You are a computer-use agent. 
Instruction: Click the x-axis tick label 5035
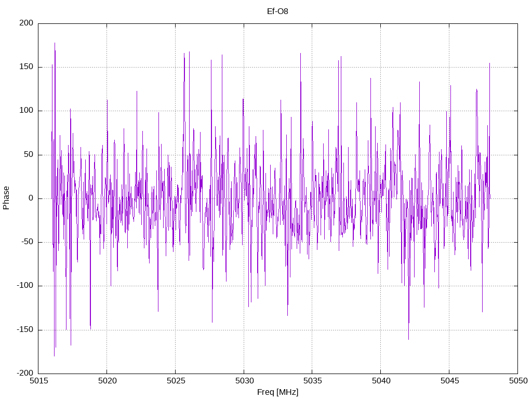coord(312,381)
